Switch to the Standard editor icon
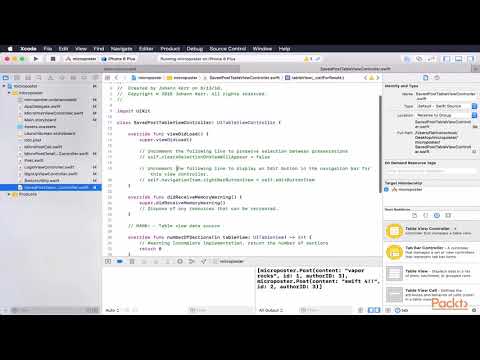The image size is (480, 360). (407, 59)
